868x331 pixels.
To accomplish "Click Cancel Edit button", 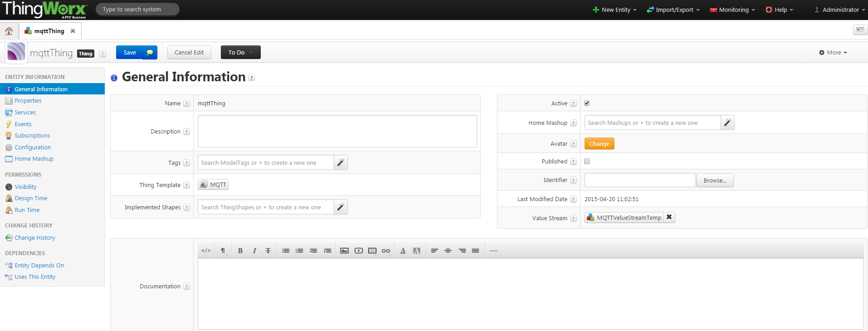I will pos(189,52).
